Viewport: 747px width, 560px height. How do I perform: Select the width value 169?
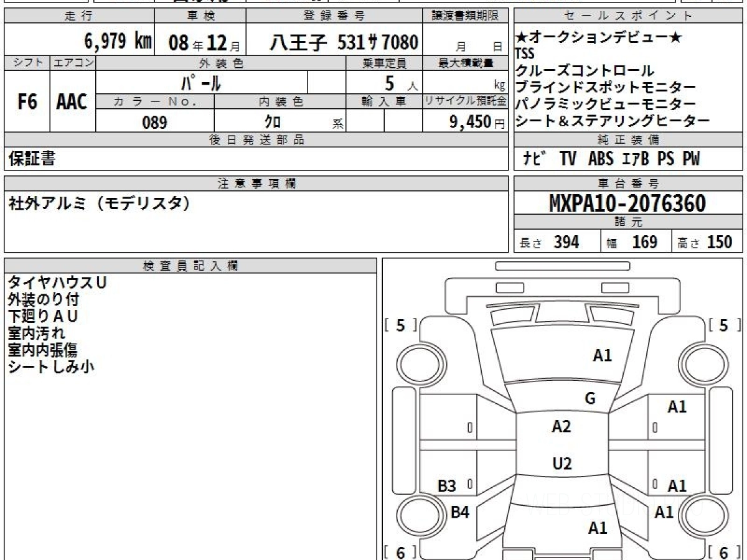coord(645,242)
